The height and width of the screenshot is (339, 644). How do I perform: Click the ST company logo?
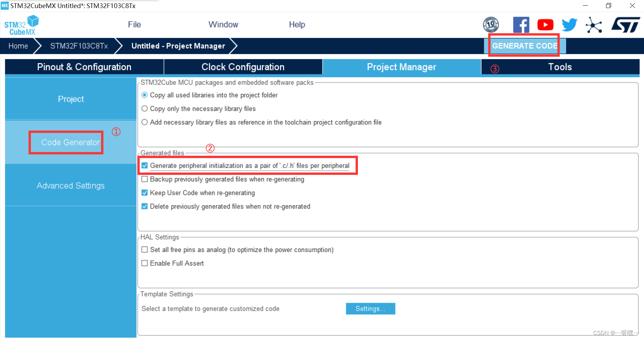click(626, 25)
